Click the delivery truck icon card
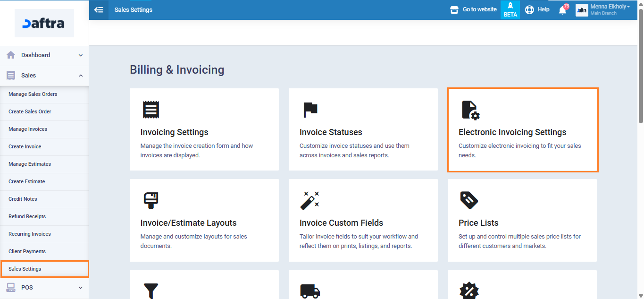 (310, 290)
